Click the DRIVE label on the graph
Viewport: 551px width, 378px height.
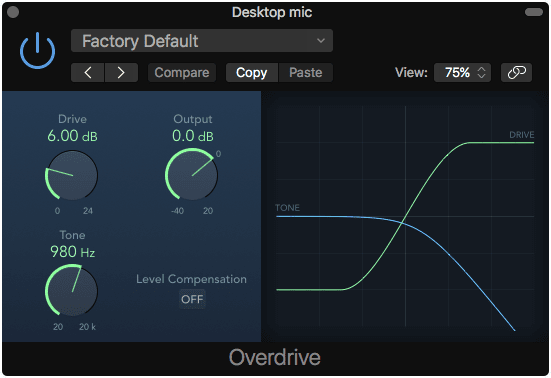(521, 135)
